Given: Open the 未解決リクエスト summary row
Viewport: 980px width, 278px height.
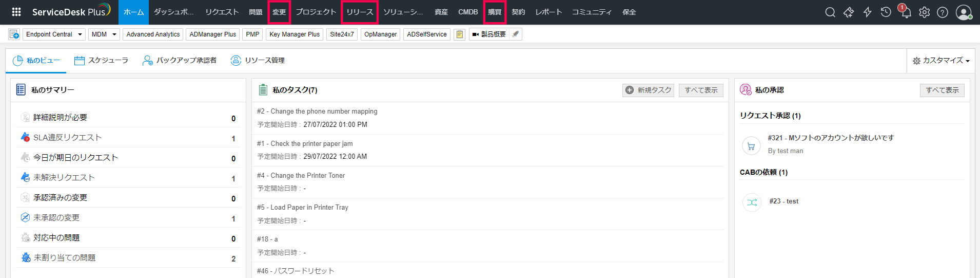Looking at the screenshot, I should point(128,178).
